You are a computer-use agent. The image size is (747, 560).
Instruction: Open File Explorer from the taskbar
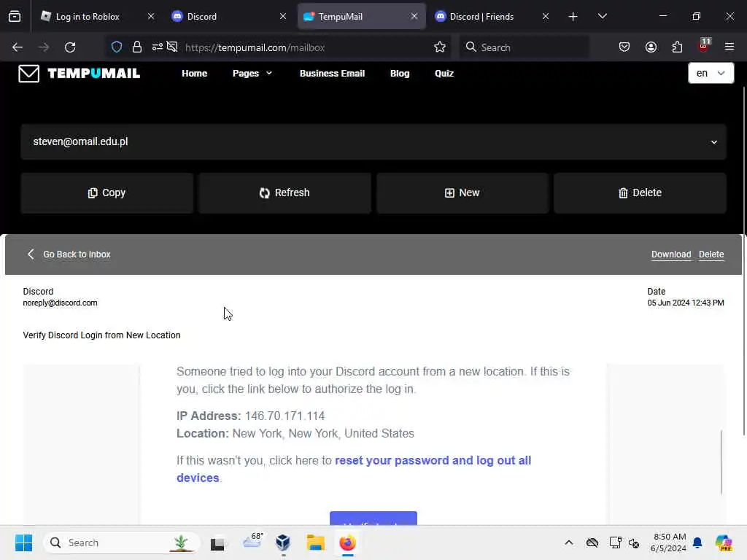pyautogui.click(x=315, y=542)
